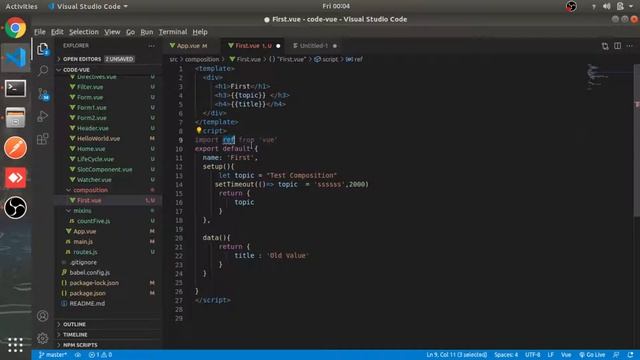Collapse the mixins folder

pos(108,211)
